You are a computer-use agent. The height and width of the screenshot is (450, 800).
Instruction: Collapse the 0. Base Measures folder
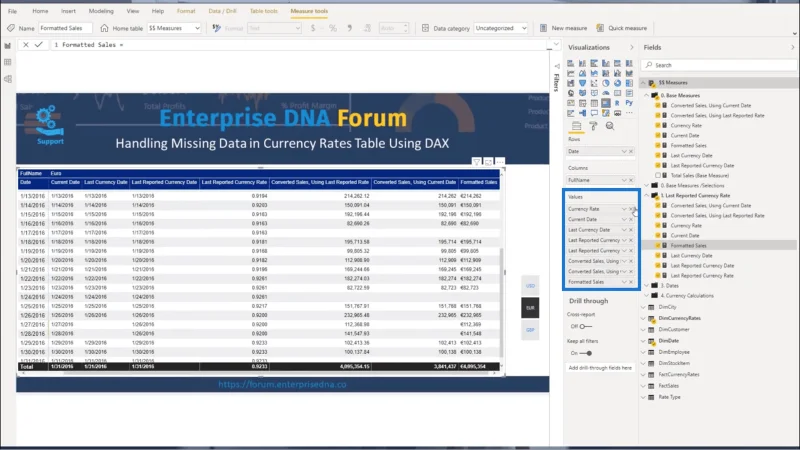647,95
